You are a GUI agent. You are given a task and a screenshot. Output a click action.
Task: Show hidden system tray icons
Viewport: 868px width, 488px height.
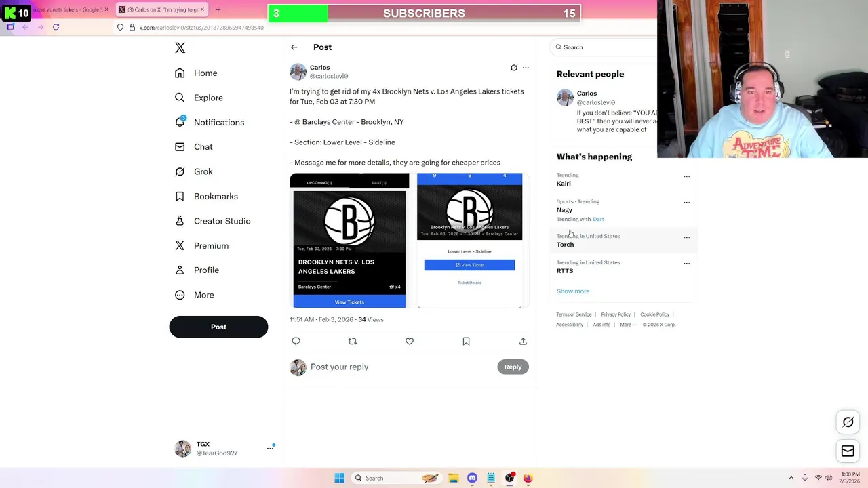coord(791,479)
